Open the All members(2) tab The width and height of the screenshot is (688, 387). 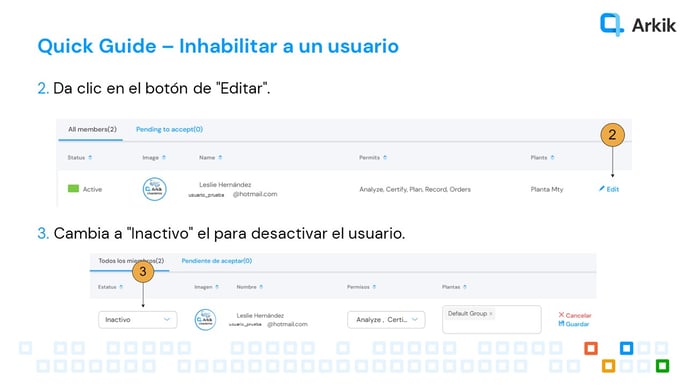click(x=92, y=129)
